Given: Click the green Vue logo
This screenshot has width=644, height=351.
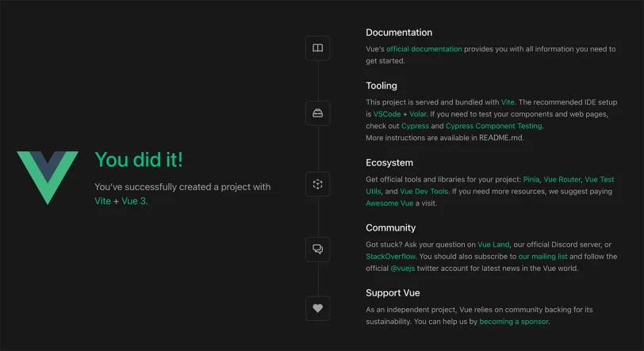Looking at the screenshot, I should 48,177.
